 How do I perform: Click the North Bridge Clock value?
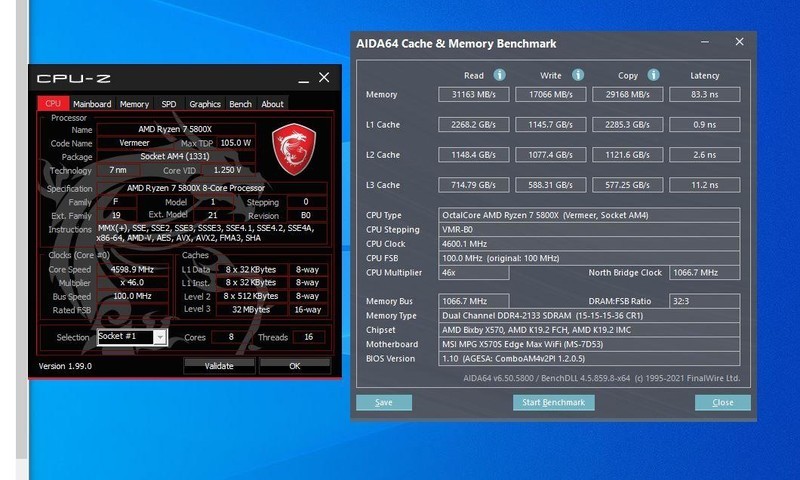coord(705,272)
